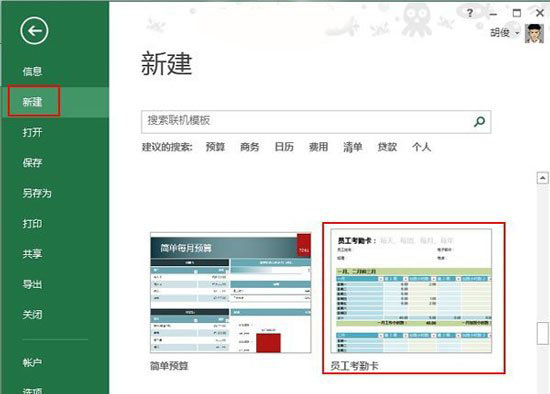Select 打印 in the sidebar
This screenshot has width=550, height=394.
[32, 223]
